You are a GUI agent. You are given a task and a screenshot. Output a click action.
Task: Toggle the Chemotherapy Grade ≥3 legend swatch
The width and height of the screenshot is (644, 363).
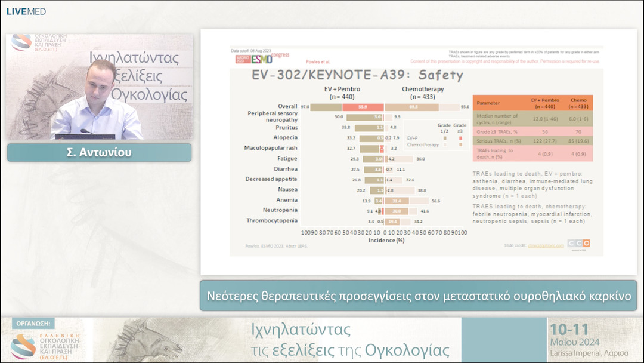click(460, 145)
